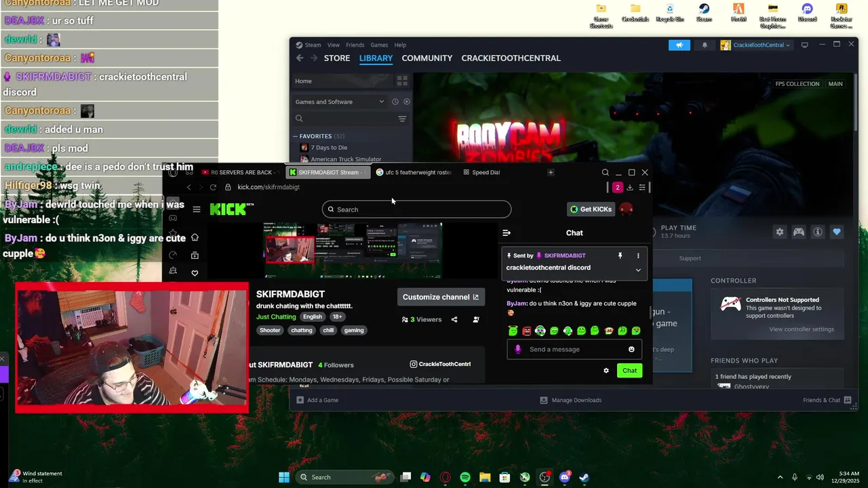Click Get KICKs button
This screenshot has height=488, width=868.
tap(591, 209)
